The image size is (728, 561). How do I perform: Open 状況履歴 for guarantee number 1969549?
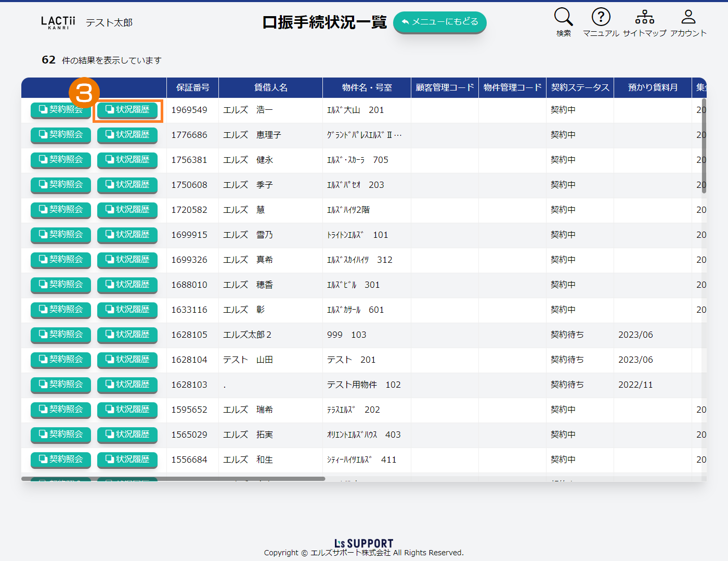pos(127,110)
